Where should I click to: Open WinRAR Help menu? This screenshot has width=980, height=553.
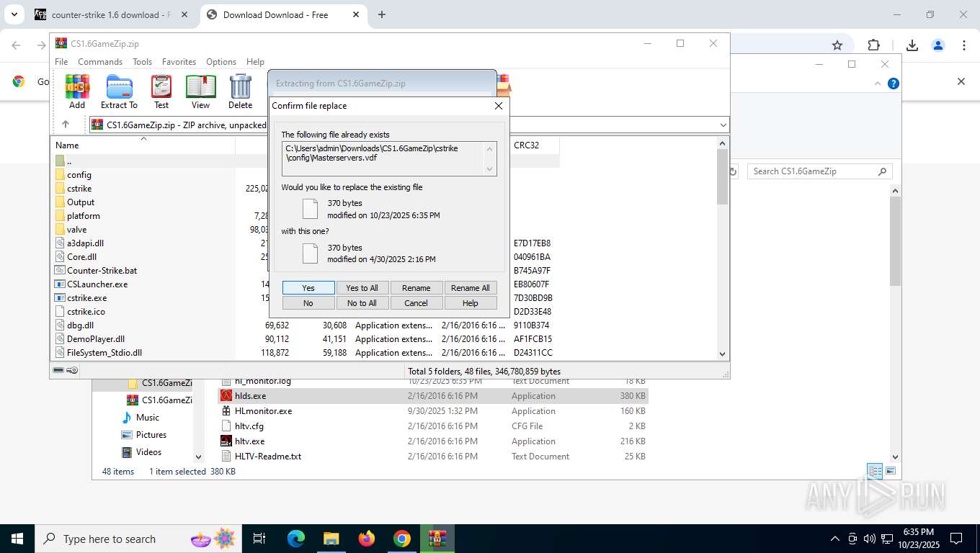pos(255,62)
